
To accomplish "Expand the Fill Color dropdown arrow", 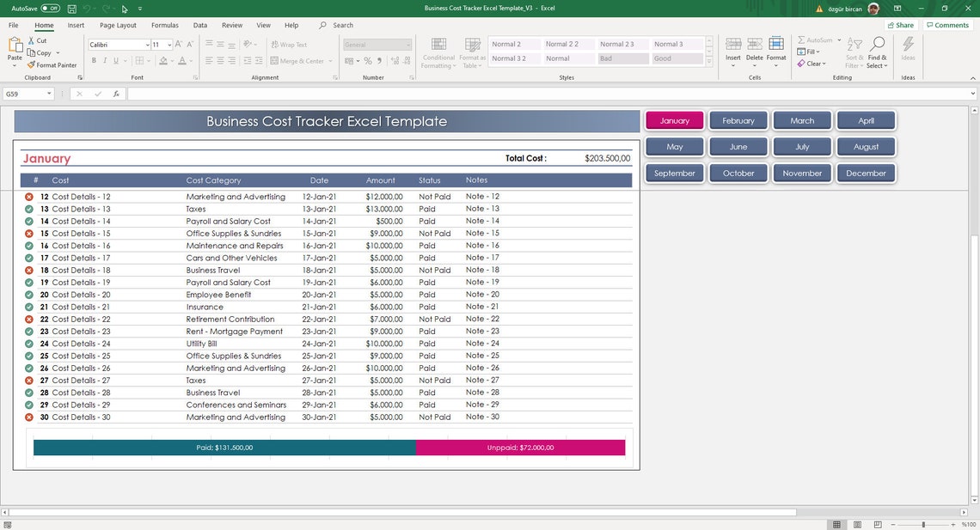I will coord(172,60).
